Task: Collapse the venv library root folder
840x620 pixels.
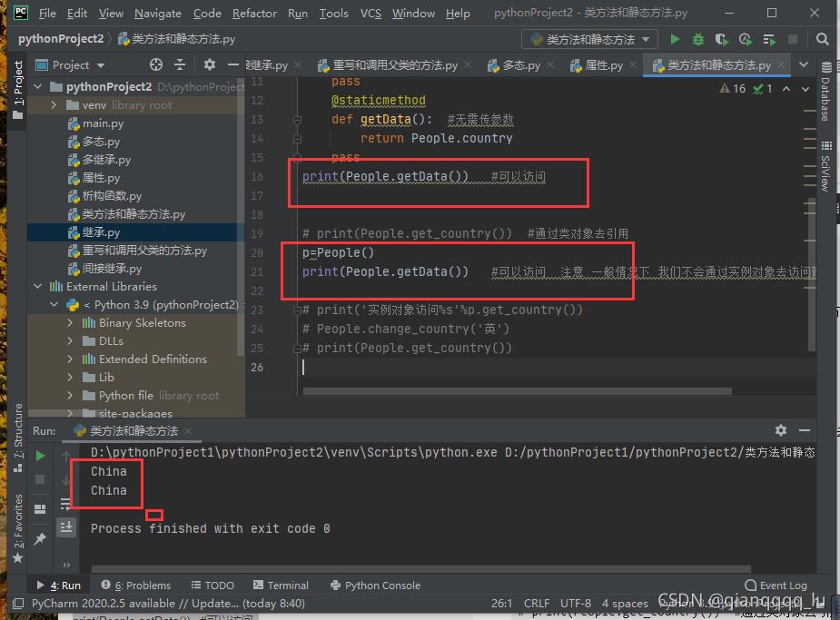Action: (x=55, y=105)
